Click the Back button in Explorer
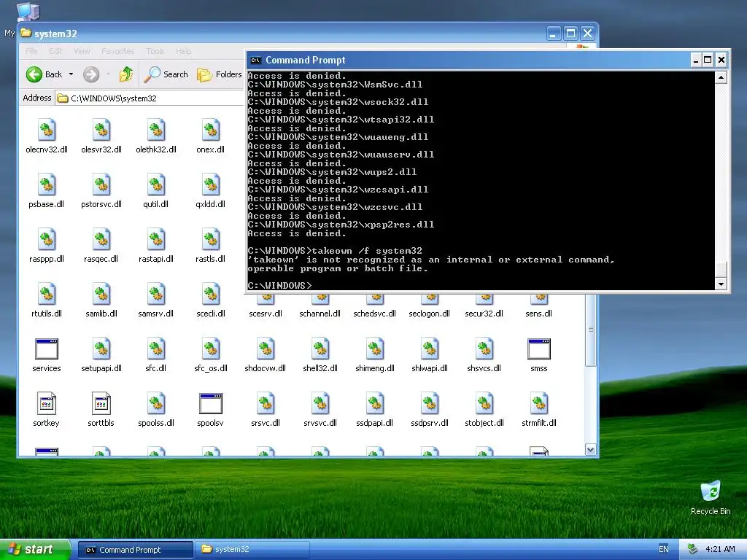 click(44, 74)
